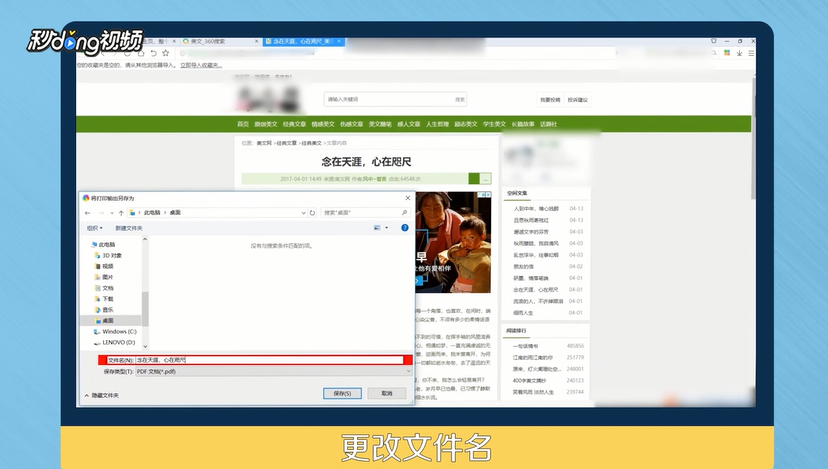The width and height of the screenshot is (828, 469).
Task: Open 励志美文 in green nav bar
Action: point(466,124)
